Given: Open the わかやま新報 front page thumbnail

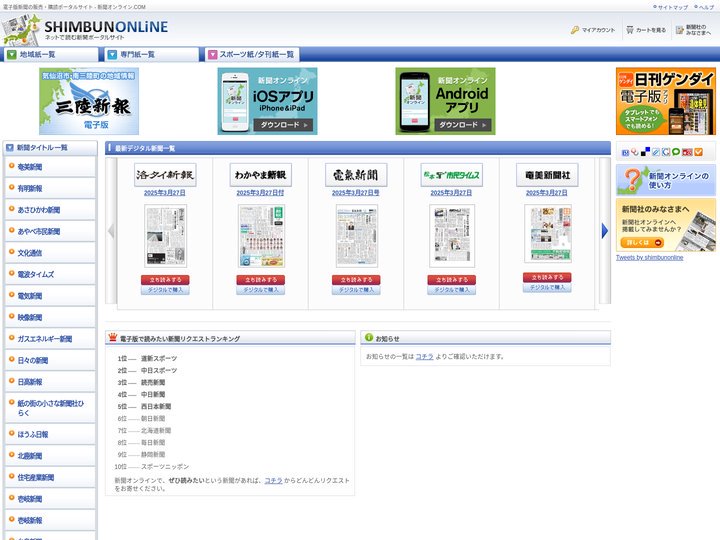Looking at the screenshot, I should [261, 236].
